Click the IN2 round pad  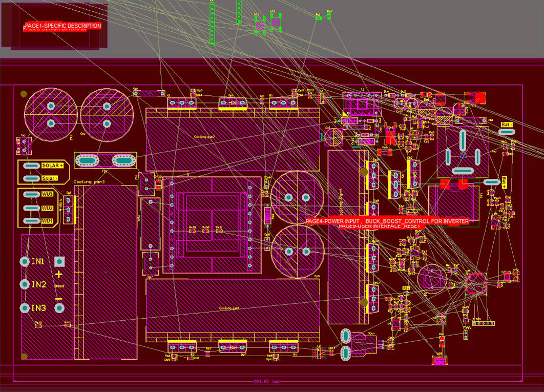(25, 284)
